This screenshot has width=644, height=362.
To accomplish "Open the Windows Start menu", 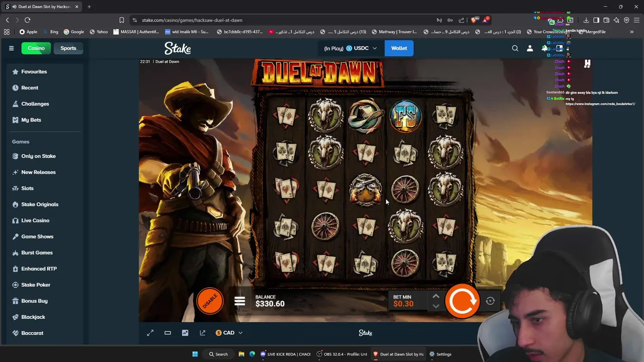I will coord(195,354).
